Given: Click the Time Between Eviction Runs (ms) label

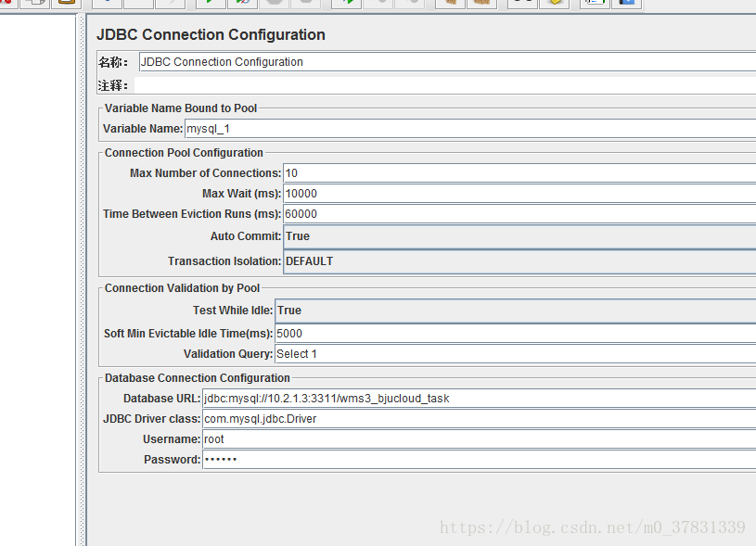Looking at the screenshot, I should click(x=192, y=214).
